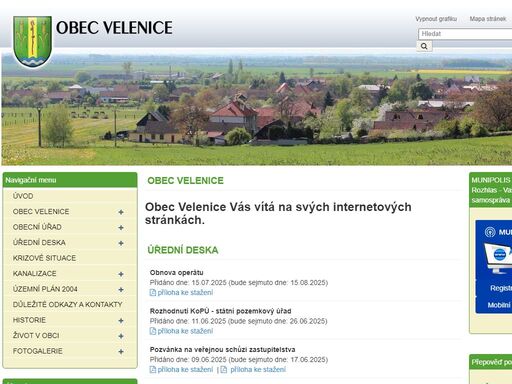This screenshot has height=384, width=512.
Task: Click the Mobilní text in Munipolis banner
Action: click(499, 305)
